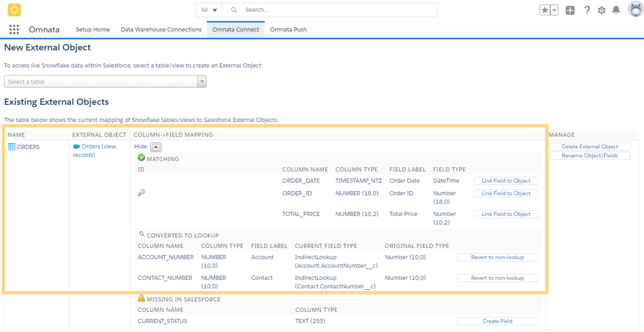Click Link Field to Object for ORDER_ID

[506, 193]
